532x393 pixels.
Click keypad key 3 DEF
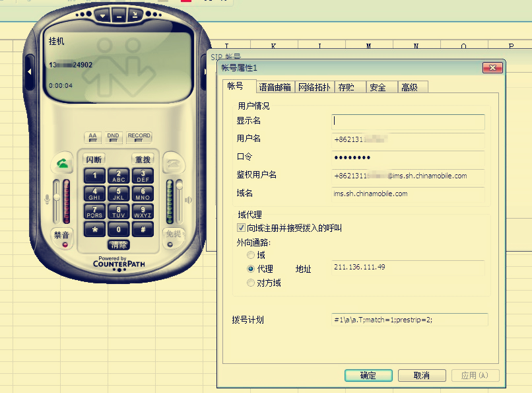point(143,176)
